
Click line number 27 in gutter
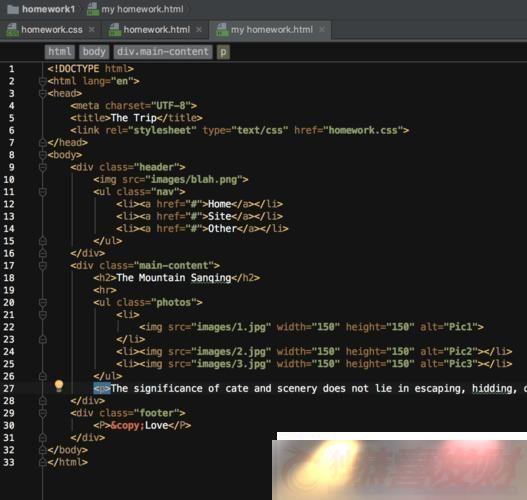coord(9,389)
